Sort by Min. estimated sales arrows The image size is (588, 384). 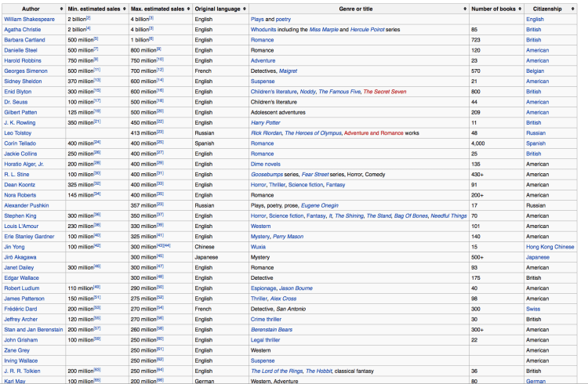pyautogui.click(x=125, y=9)
